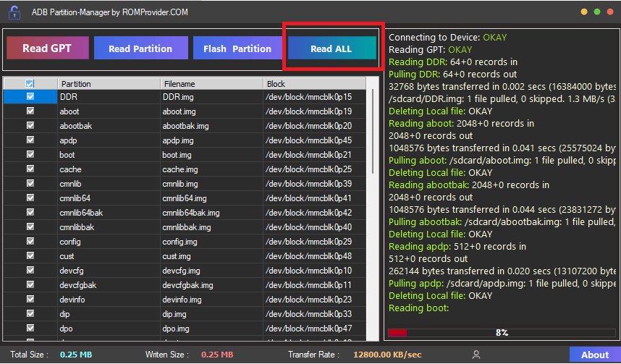This screenshot has height=364, width=621.
Task: Select the DDR.img filename cell
Action: point(211,97)
